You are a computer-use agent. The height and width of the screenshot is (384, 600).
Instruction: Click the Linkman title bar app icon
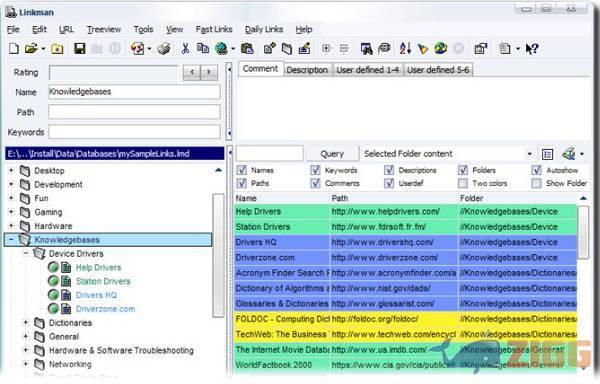click(x=11, y=12)
